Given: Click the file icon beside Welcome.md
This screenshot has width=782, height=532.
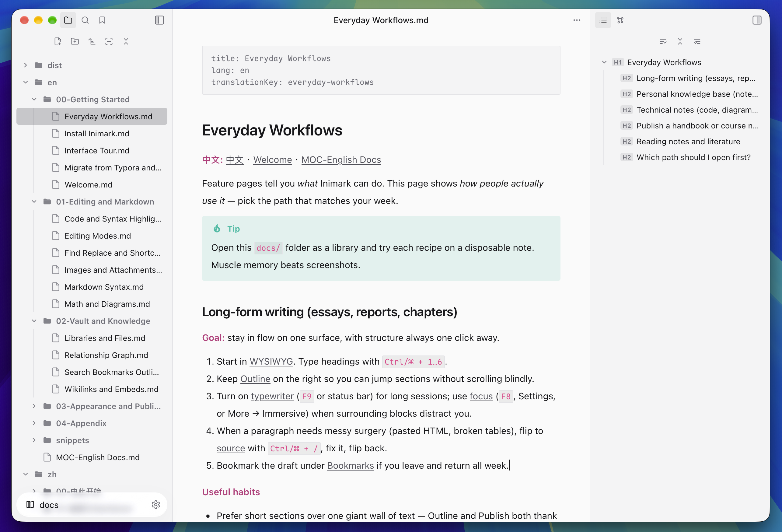Looking at the screenshot, I should click(x=56, y=184).
